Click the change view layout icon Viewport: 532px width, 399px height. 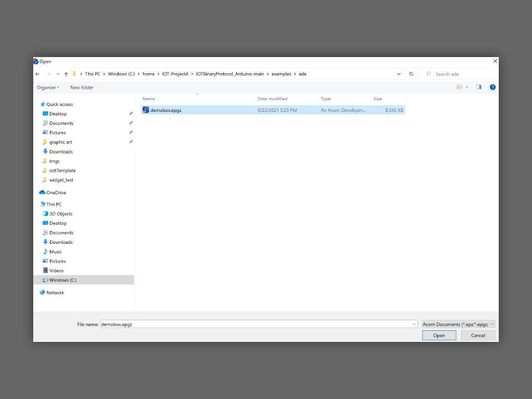tap(459, 87)
